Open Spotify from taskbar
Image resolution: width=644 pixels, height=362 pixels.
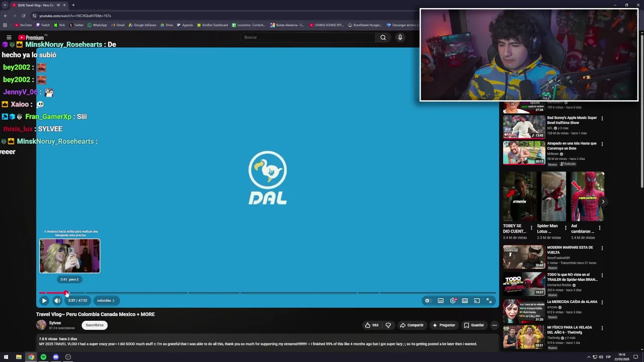tap(43, 357)
